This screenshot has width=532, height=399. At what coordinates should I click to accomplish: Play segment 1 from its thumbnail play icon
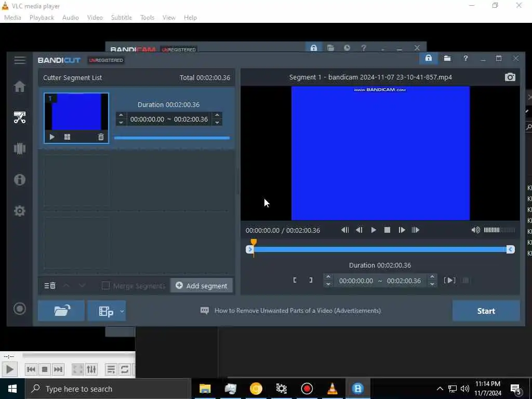click(x=52, y=137)
